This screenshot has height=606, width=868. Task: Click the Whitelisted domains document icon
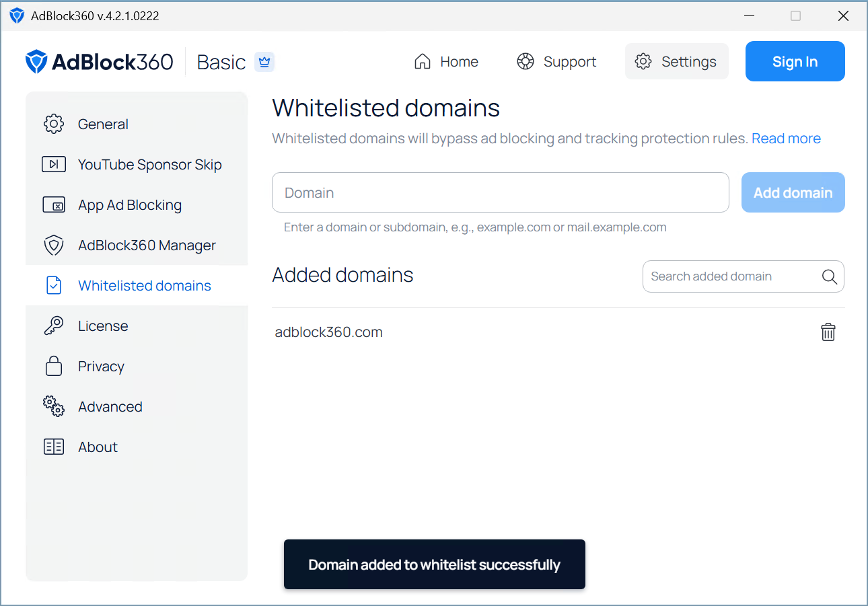coord(54,285)
